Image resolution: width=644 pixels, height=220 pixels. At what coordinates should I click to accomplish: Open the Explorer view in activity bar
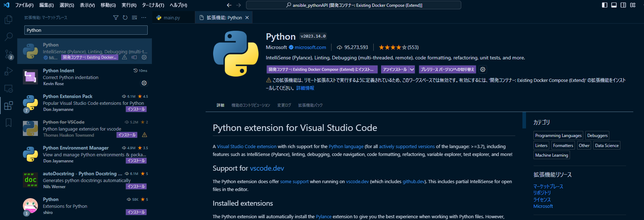pyautogui.click(x=8, y=19)
